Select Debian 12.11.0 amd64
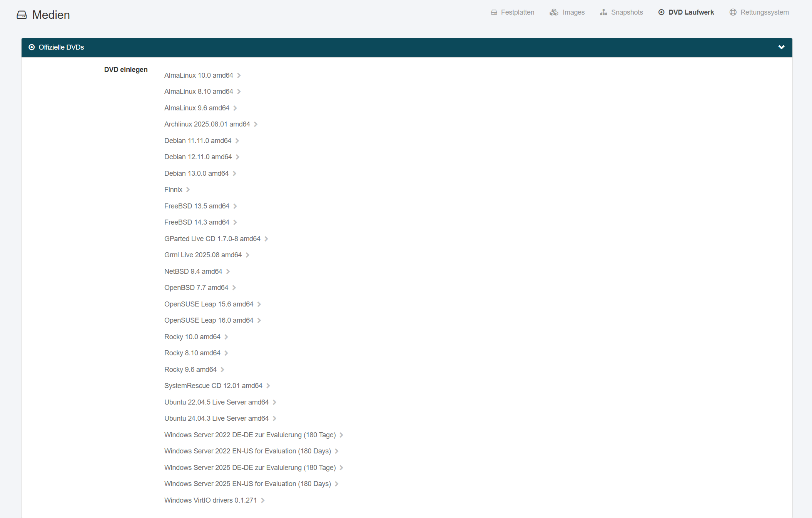The height and width of the screenshot is (518, 812). (202, 157)
